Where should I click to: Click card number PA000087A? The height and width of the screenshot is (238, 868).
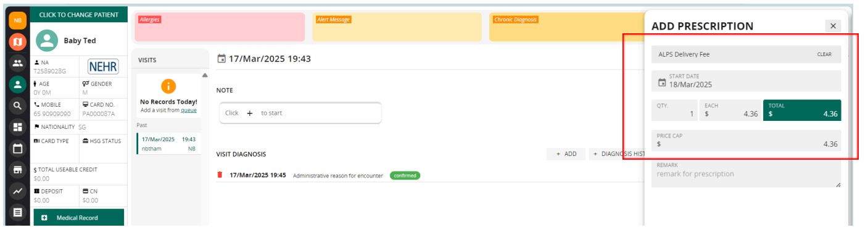coord(99,114)
